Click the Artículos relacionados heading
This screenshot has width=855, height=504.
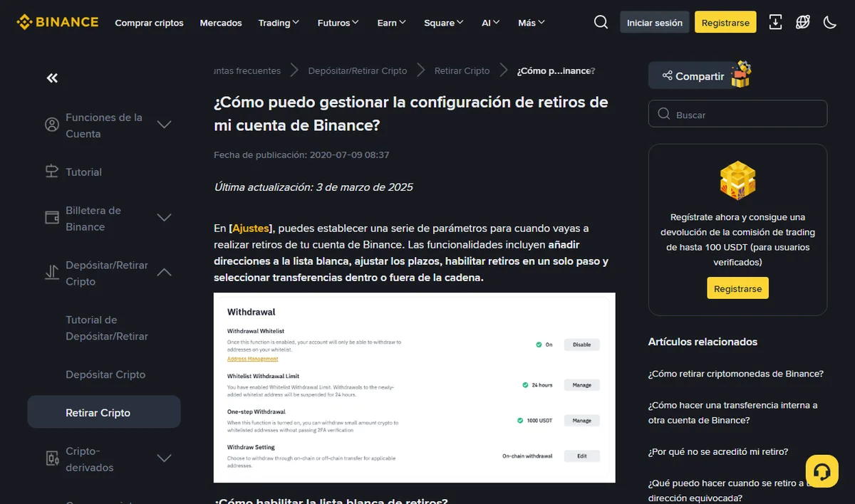coord(703,342)
